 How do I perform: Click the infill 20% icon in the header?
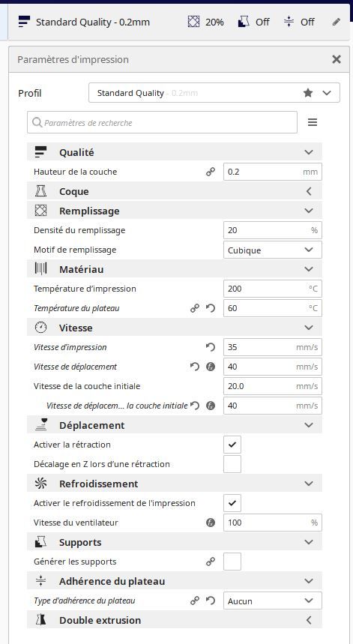pos(193,22)
